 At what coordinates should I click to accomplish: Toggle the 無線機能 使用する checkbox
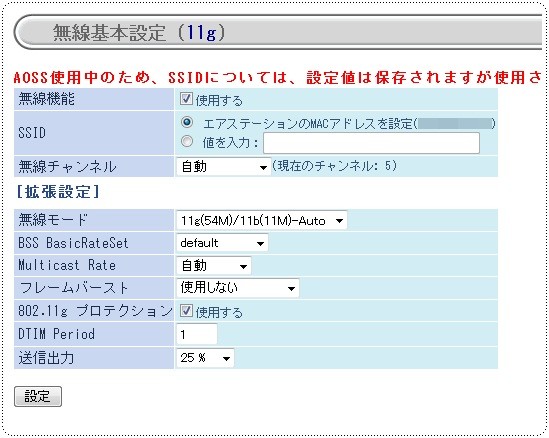click(186, 99)
